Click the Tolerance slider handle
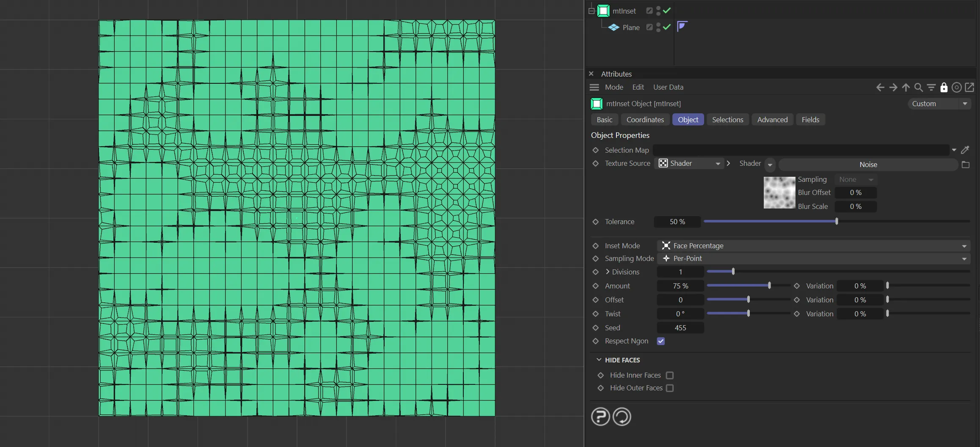 pos(837,221)
